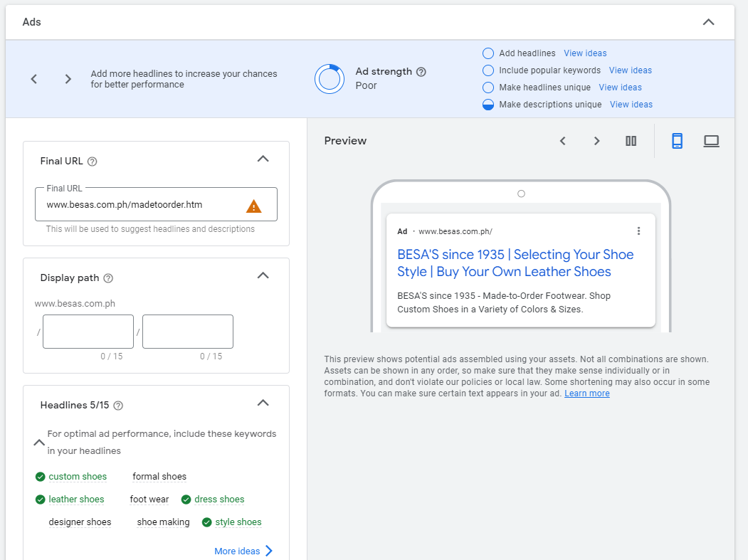Collapse the Ads section chevron

(x=708, y=22)
